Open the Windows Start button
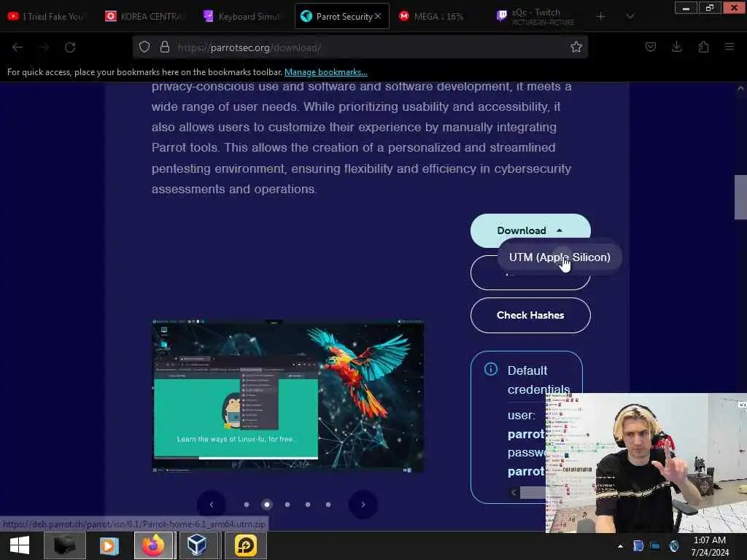The height and width of the screenshot is (560, 747). pyautogui.click(x=20, y=545)
